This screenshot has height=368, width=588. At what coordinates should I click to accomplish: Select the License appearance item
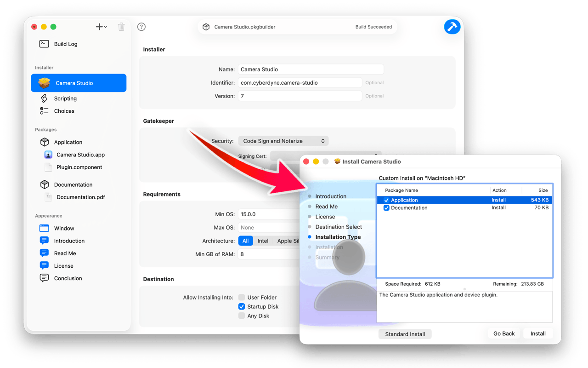tap(64, 265)
